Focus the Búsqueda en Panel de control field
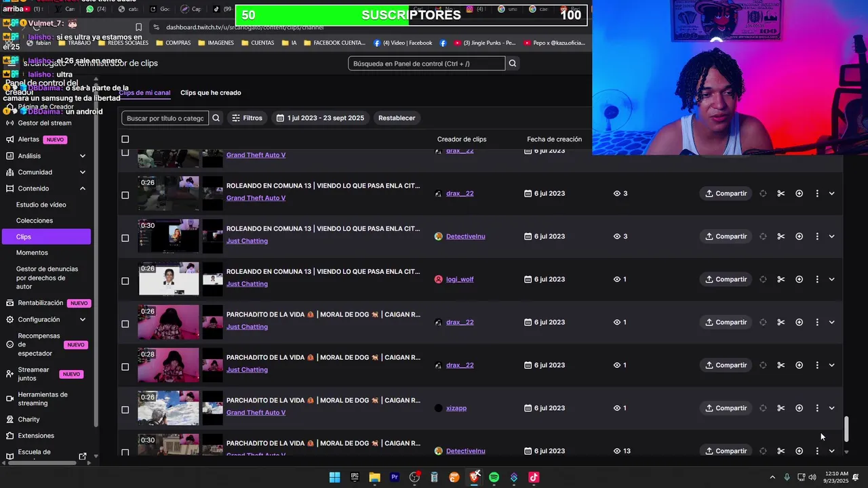 (x=427, y=64)
